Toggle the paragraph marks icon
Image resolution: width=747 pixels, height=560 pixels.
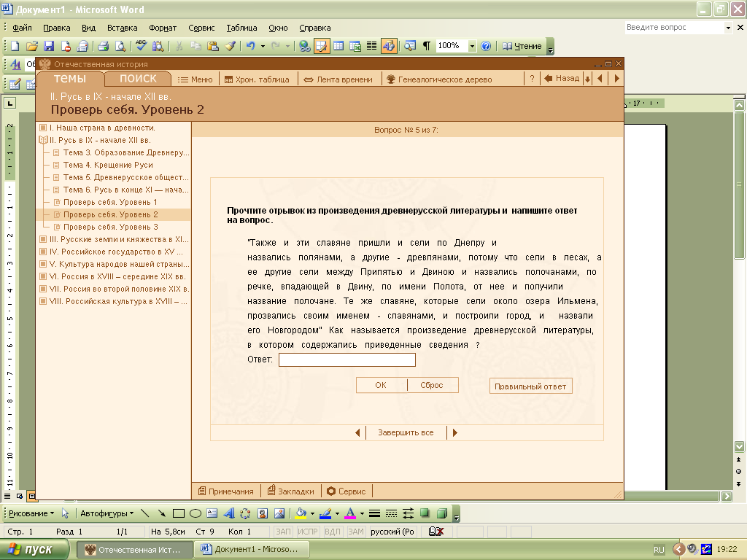click(426, 46)
